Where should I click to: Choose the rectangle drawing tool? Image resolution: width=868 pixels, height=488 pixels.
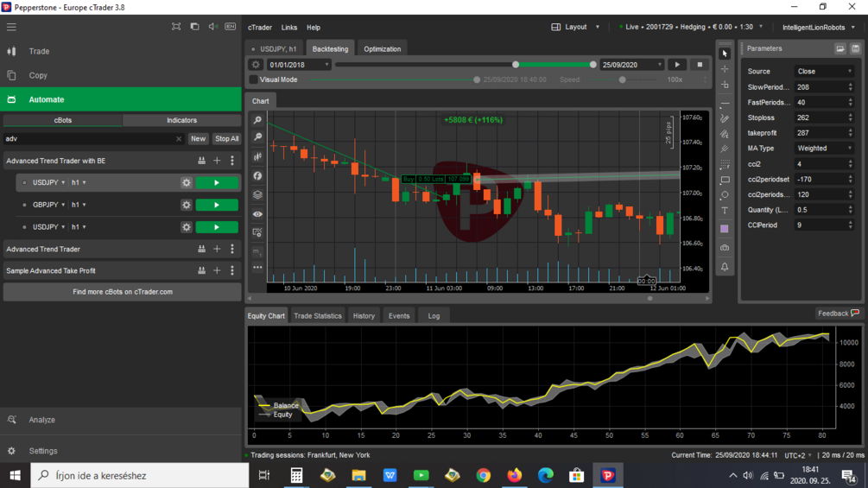coord(725,180)
